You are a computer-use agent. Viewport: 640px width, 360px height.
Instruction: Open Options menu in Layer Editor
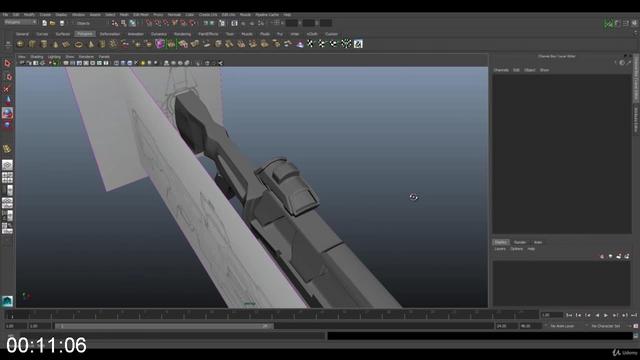click(517, 249)
